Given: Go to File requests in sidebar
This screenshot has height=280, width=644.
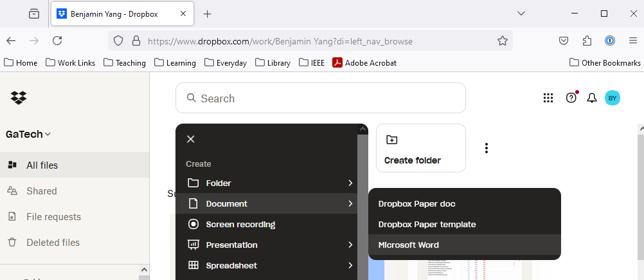Looking at the screenshot, I should [53, 217].
